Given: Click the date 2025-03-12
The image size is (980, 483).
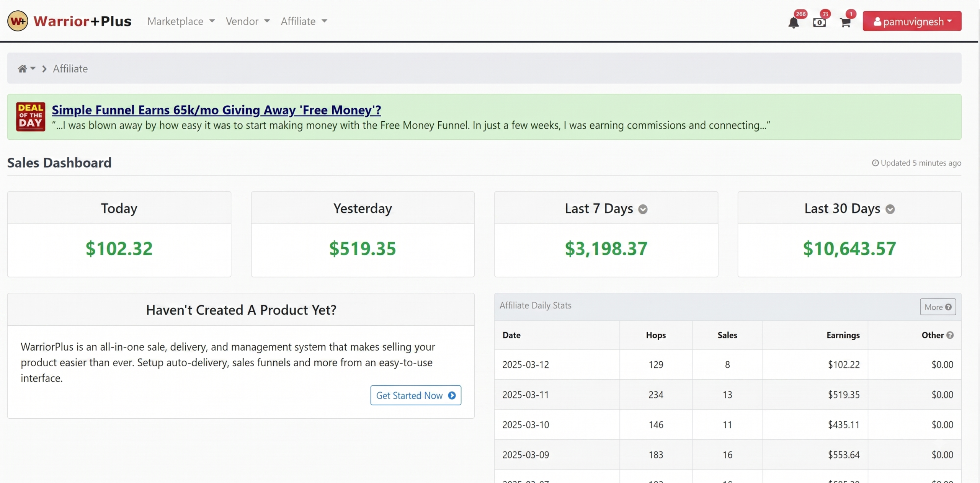Looking at the screenshot, I should 526,364.
